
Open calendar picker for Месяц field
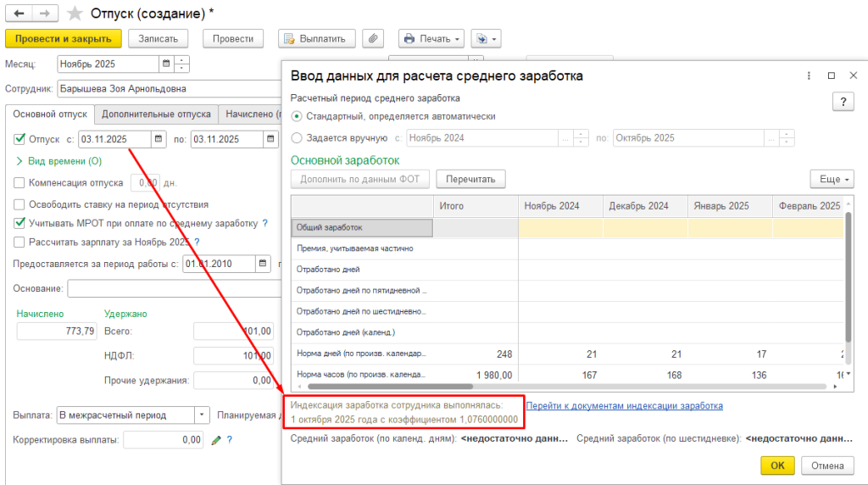(166, 64)
